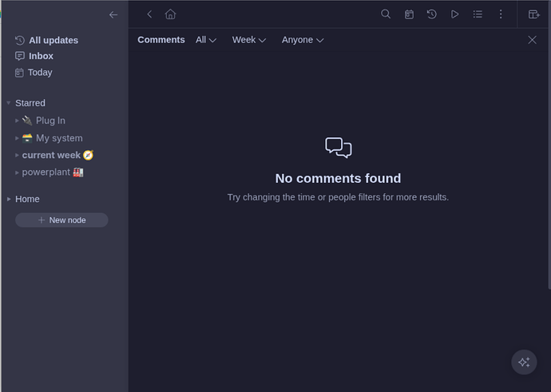Open All updates in sidebar
This screenshot has width=551, height=392.
click(x=54, y=41)
